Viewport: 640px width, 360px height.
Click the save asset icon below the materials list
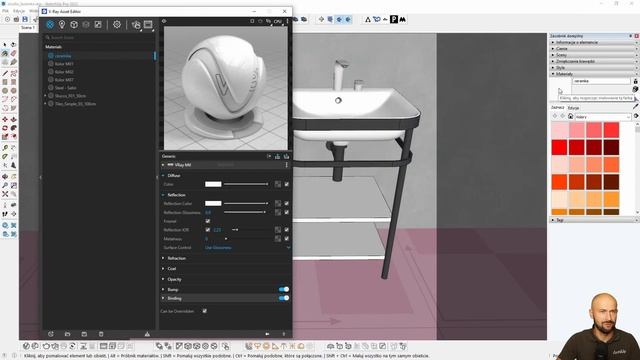click(x=84, y=334)
